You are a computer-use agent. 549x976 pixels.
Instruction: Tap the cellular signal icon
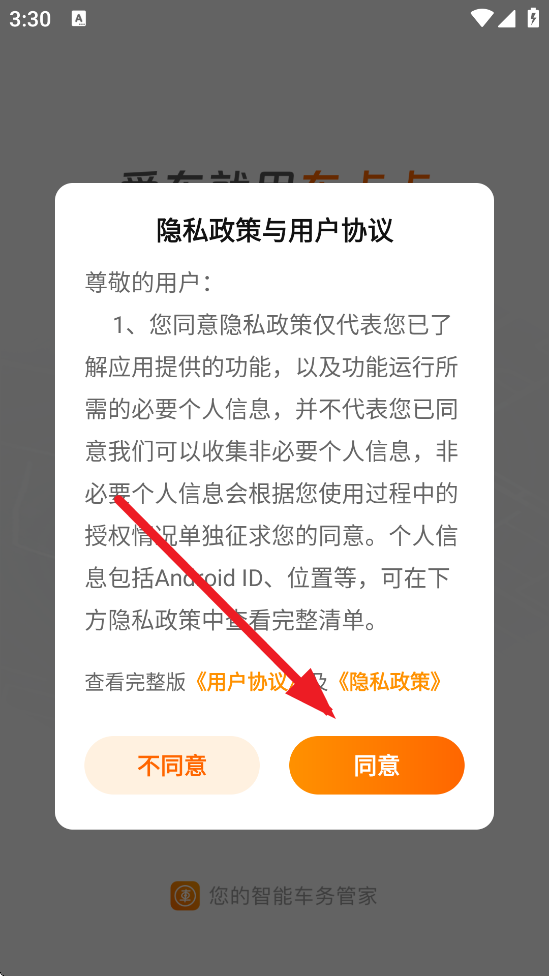(x=507, y=18)
